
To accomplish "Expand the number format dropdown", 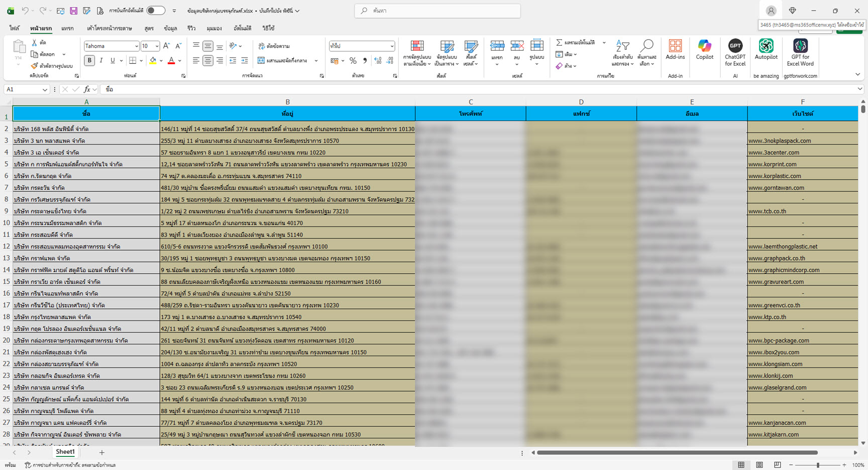I will pyautogui.click(x=392, y=46).
